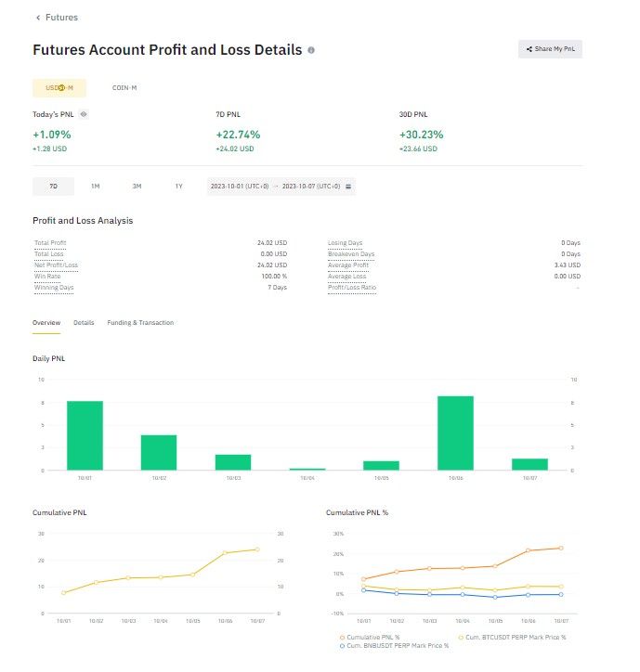
Task: Click the info icon next to page title
Action: pos(311,50)
